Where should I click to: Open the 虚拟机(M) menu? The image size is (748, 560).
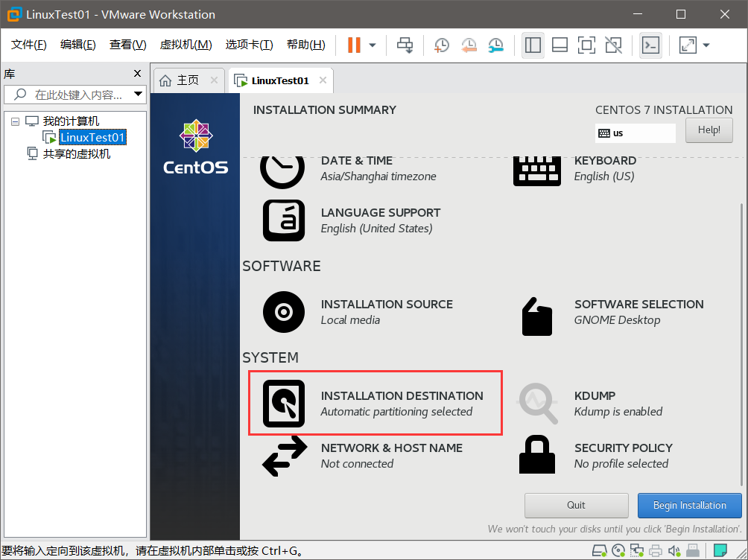coord(186,45)
